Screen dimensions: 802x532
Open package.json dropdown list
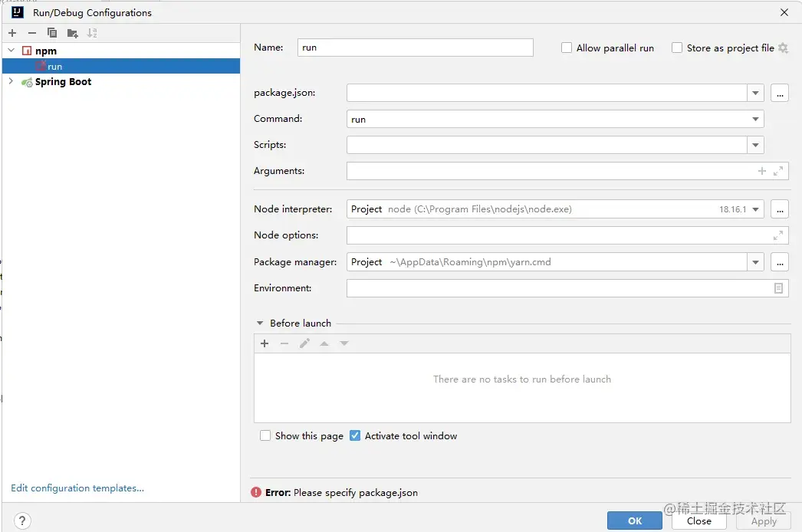[x=755, y=93]
